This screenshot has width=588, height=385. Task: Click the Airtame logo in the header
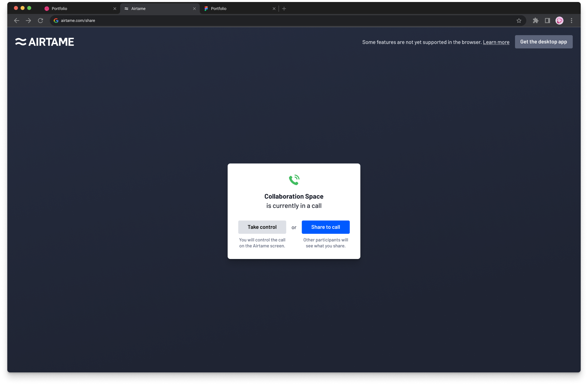pyautogui.click(x=44, y=42)
